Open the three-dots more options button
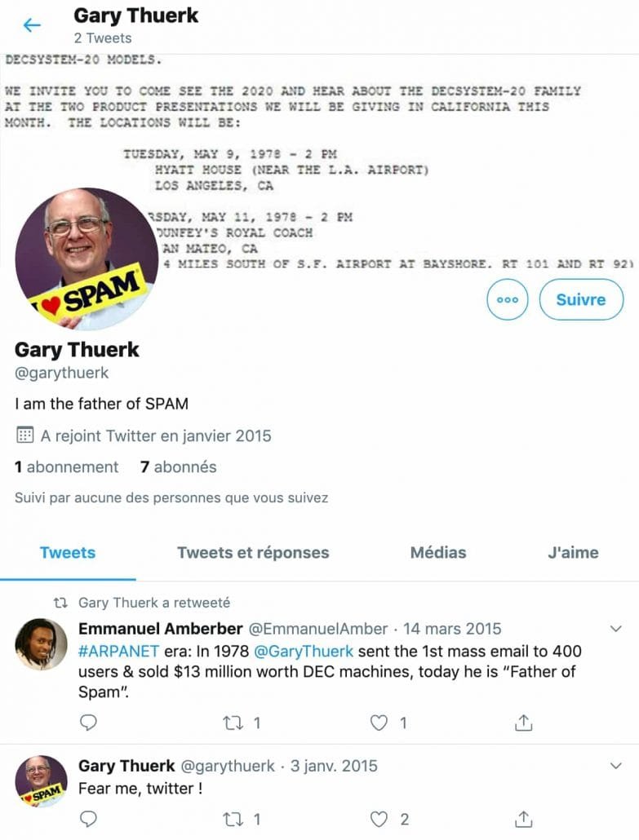 (x=507, y=299)
